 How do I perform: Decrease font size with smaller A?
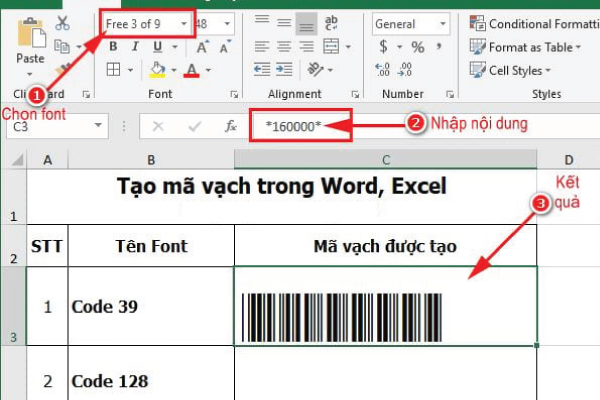tap(225, 47)
